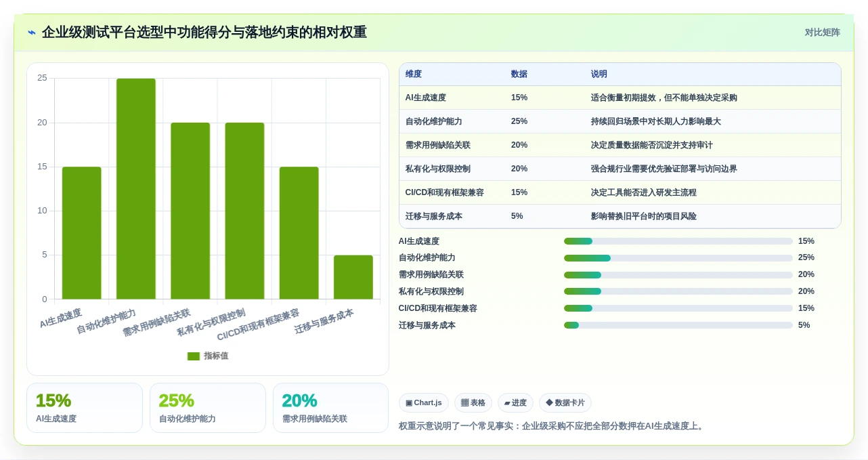Click the 权重示意说明 footer note
Viewport: 868px width, 460px height.
pos(552,426)
